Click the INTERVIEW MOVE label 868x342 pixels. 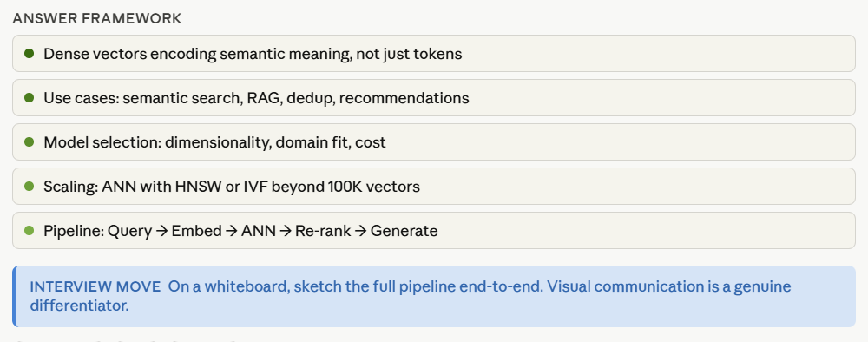95,286
